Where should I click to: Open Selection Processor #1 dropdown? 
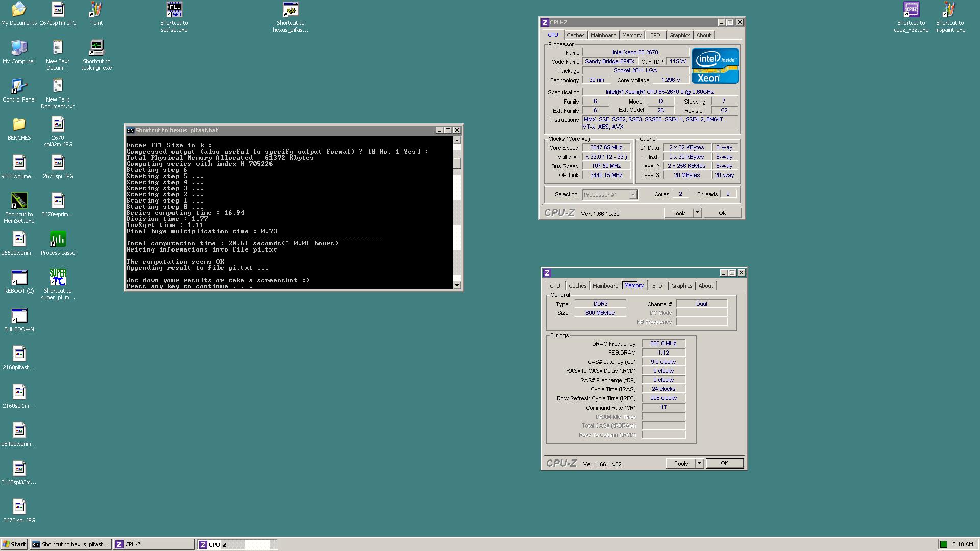[610, 195]
